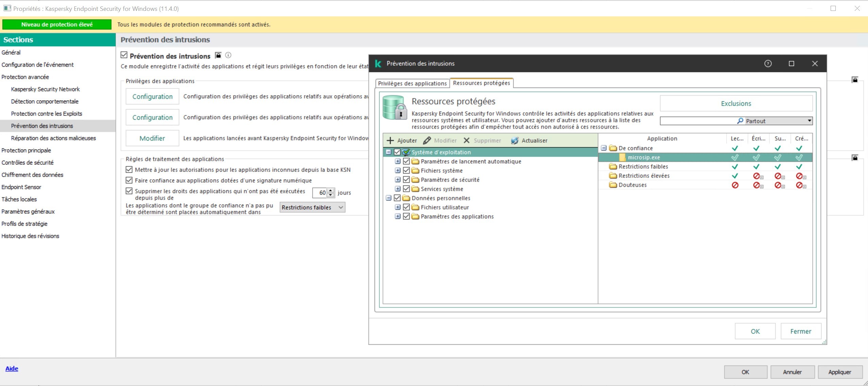This screenshot has height=386, width=868.
Task: Expand the Système d'exploitation tree node
Action: coord(389,152)
